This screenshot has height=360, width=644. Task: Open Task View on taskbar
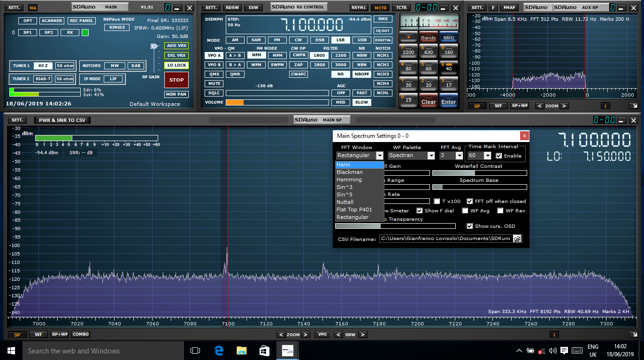tap(195, 351)
